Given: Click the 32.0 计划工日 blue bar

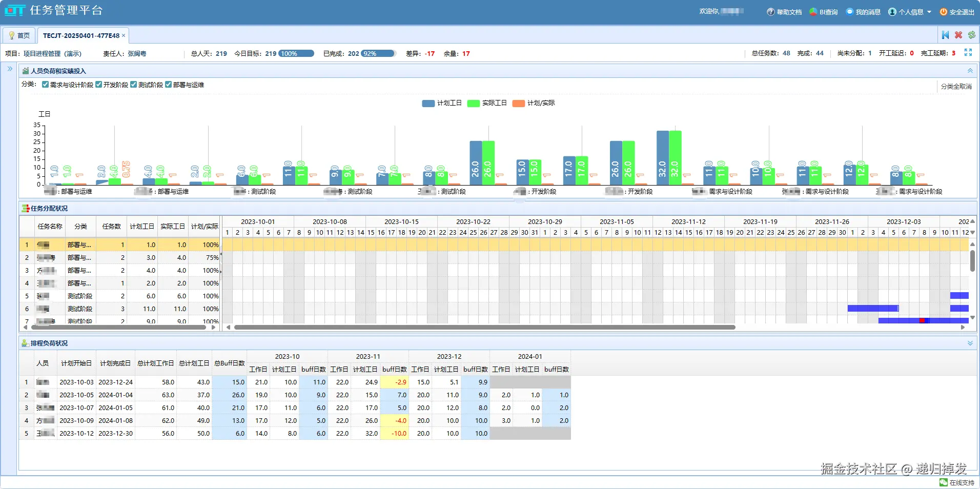Looking at the screenshot, I should [663, 158].
